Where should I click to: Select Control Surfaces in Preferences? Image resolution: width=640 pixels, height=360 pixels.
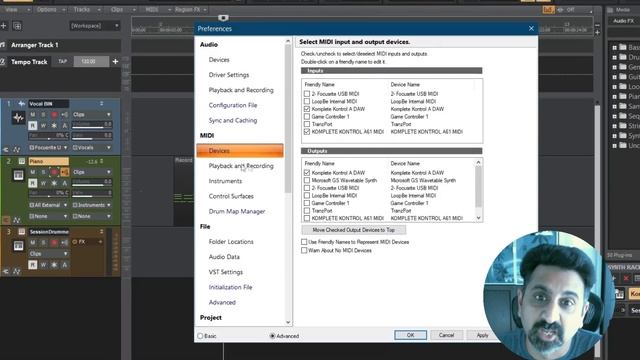click(x=231, y=196)
